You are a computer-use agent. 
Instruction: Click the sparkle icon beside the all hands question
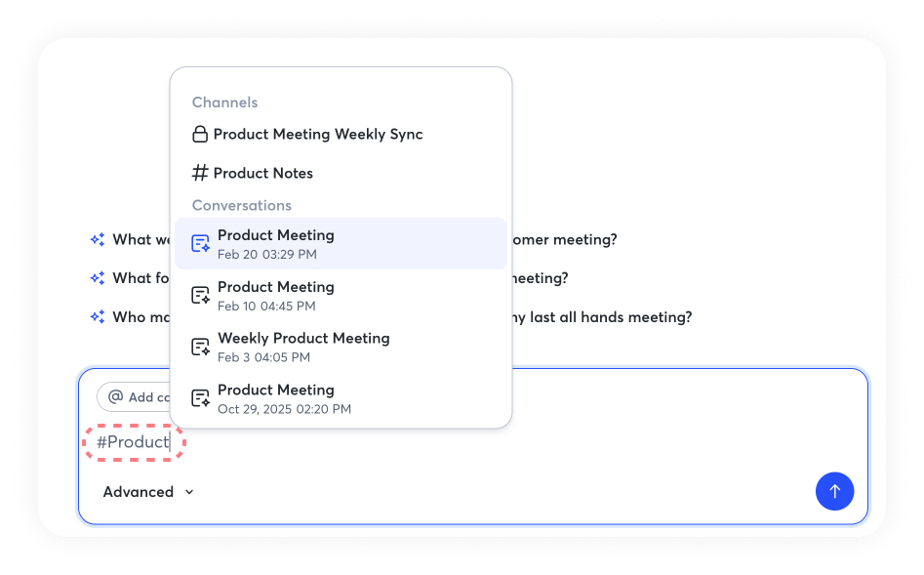pyautogui.click(x=98, y=317)
